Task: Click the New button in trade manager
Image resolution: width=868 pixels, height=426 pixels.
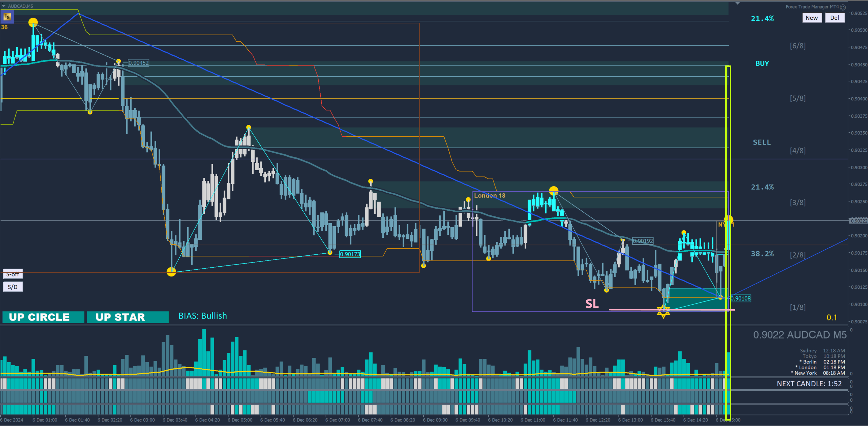Action: (x=811, y=18)
